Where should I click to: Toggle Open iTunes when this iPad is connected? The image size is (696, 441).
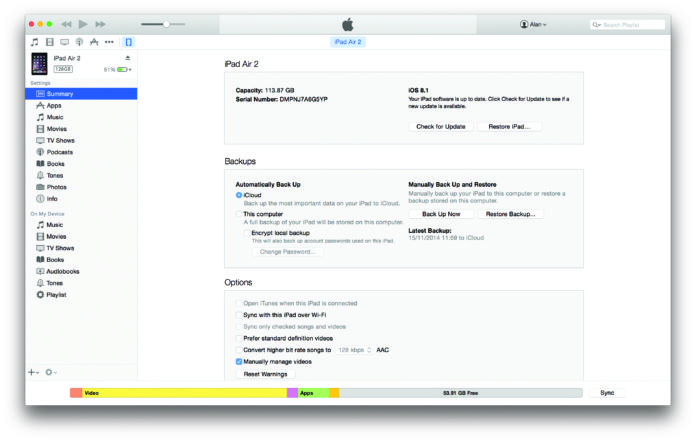tap(239, 303)
